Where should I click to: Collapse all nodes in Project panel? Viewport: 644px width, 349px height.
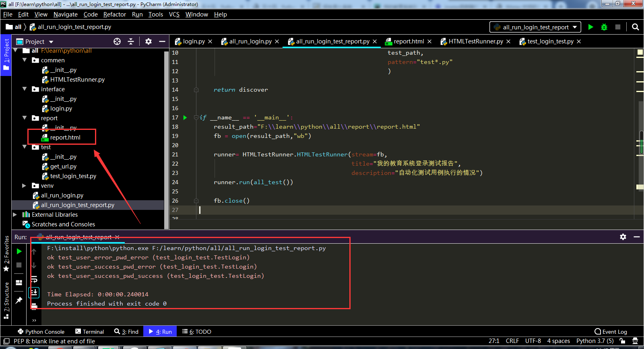coord(131,41)
